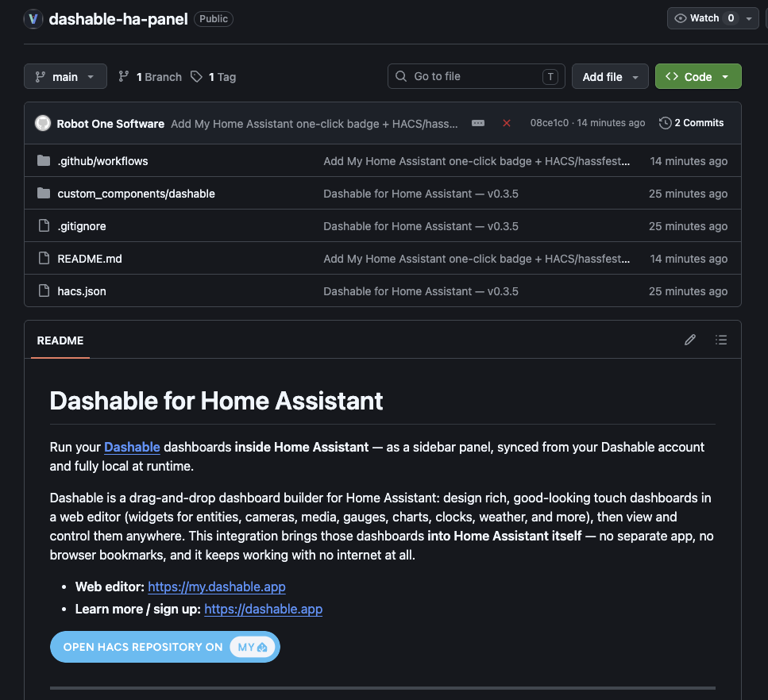Open the Add file dropdown
This screenshot has width=768, height=700.
tap(610, 77)
